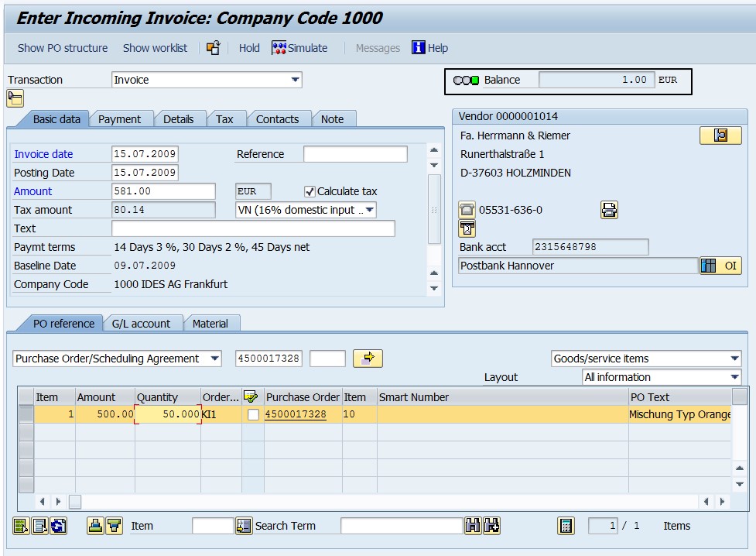Click the Smart Number column header
Screen dimensions: 756x556
click(502, 397)
